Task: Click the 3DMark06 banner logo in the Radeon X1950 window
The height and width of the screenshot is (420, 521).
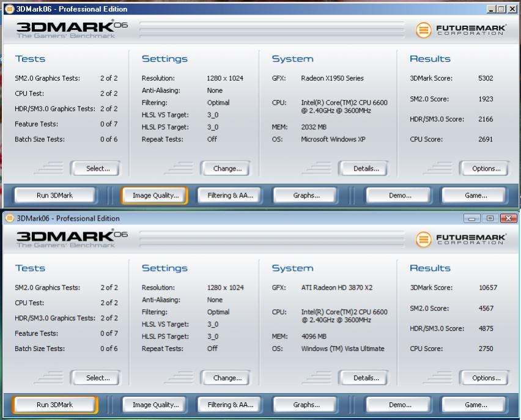Action: [72, 29]
